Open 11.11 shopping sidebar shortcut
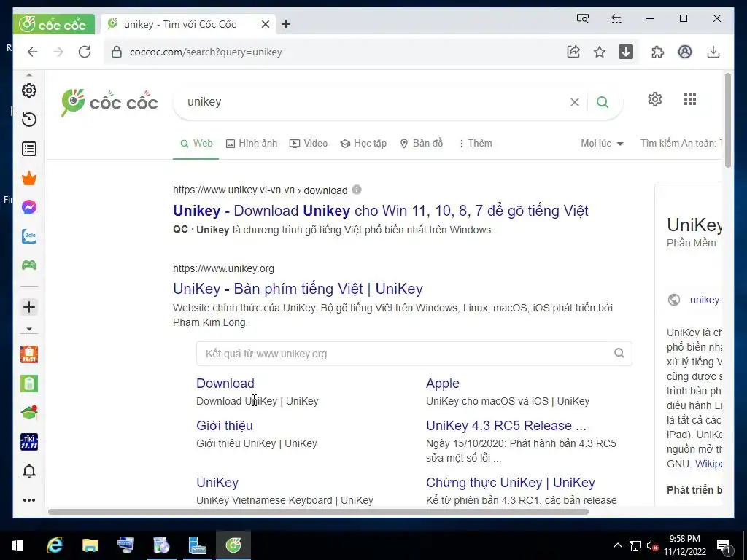 29,354
